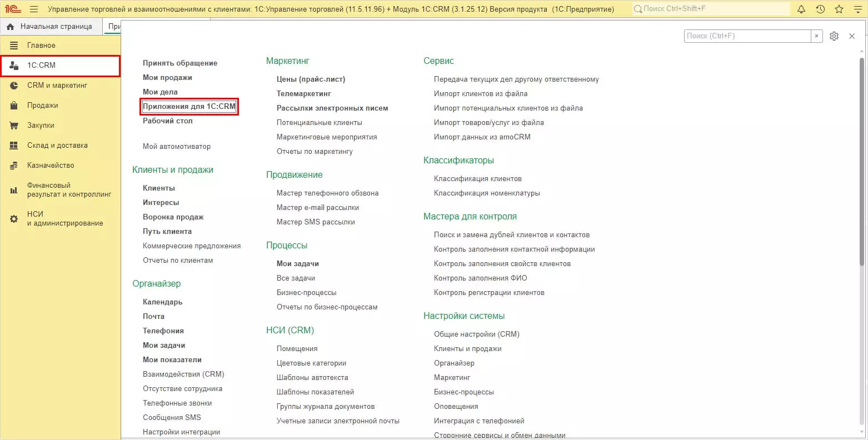The width and height of the screenshot is (868, 440).
Task: Open Общие настройки (CRM)
Action: coord(477,334)
